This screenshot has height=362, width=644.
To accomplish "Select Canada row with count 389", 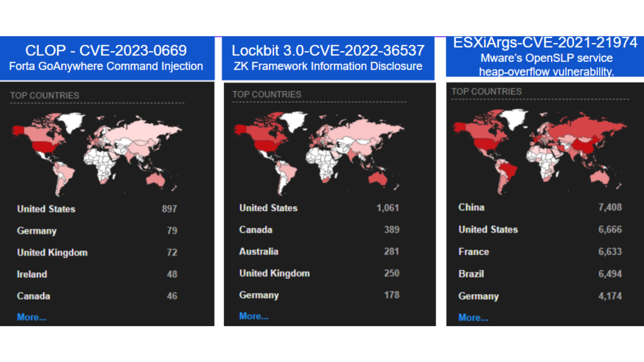I will tap(319, 230).
